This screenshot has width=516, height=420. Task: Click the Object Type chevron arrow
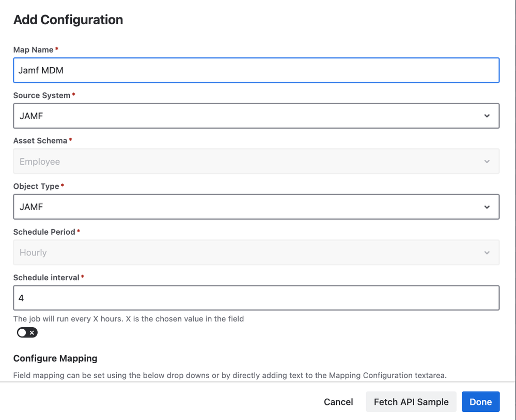(x=487, y=207)
